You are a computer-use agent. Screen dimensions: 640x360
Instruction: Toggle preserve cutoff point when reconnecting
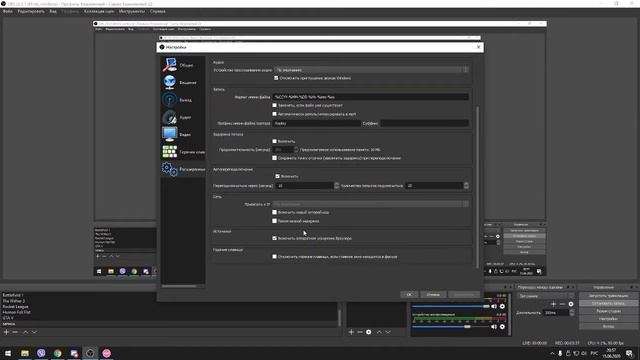coord(274,158)
